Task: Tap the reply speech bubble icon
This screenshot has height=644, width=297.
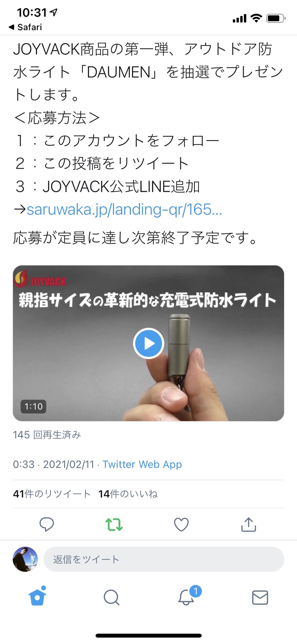Action: coord(47,524)
